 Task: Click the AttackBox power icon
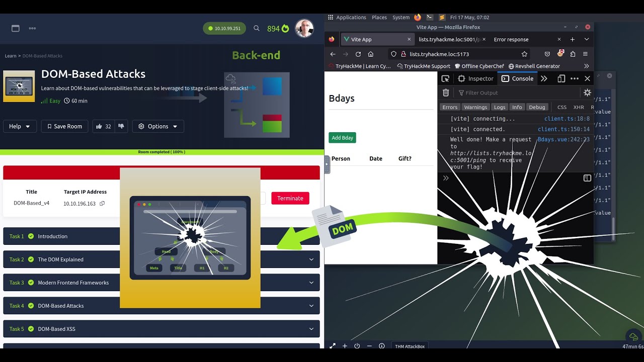coord(357,346)
